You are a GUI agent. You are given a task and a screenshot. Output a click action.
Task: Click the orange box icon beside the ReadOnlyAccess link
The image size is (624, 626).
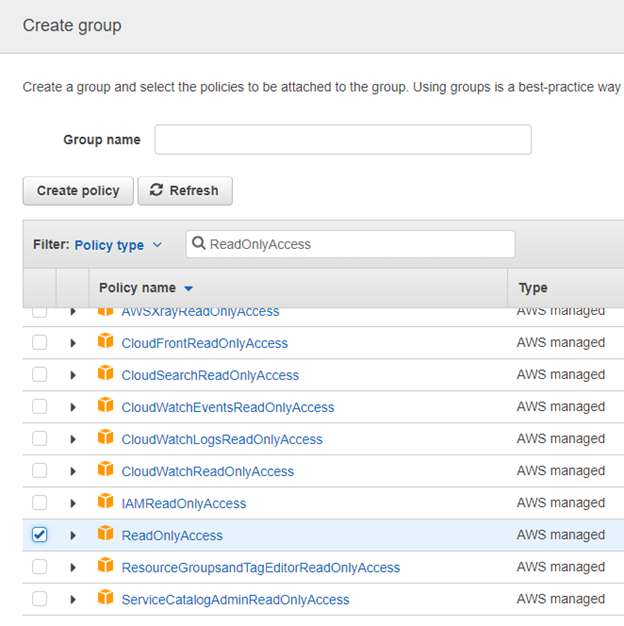click(x=105, y=534)
